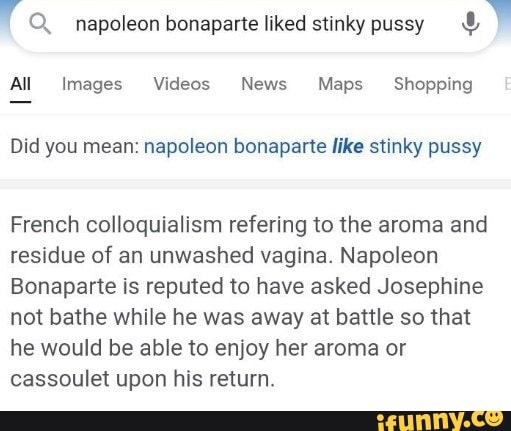Tap the microphone voice search icon

pyautogui.click(x=470, y=24)
